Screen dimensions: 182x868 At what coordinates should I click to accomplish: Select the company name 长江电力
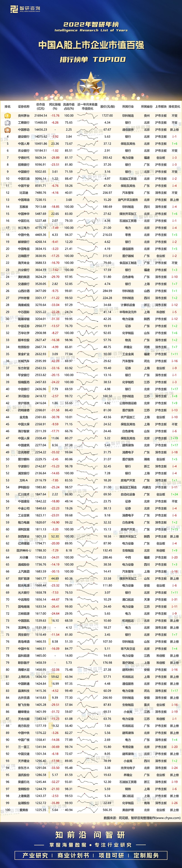(24, 228)
